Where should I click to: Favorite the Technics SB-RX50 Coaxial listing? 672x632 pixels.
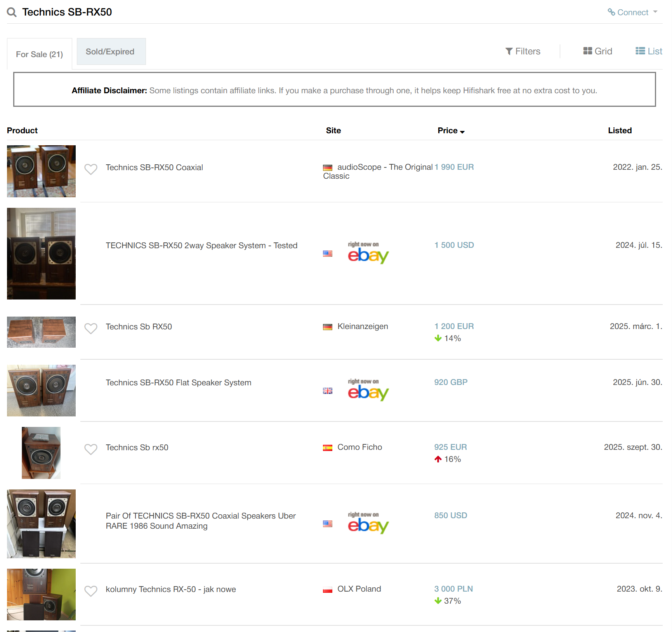(x=91, y=169)
